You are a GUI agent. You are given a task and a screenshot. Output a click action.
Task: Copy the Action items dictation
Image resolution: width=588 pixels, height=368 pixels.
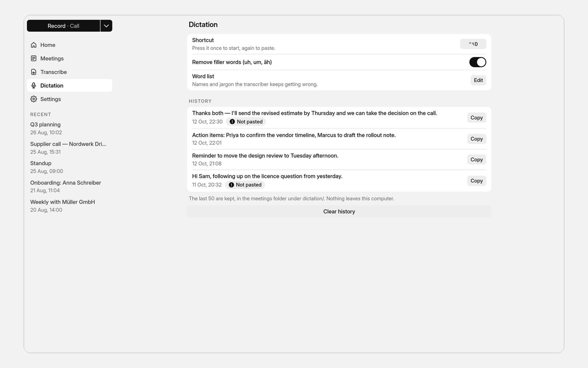point(477,139)
